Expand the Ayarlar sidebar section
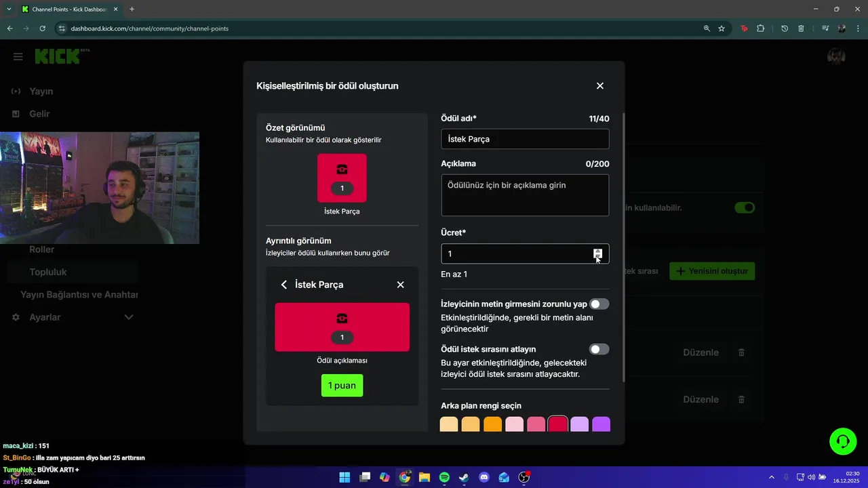This screenshot has width=868, height=488. 129,317
